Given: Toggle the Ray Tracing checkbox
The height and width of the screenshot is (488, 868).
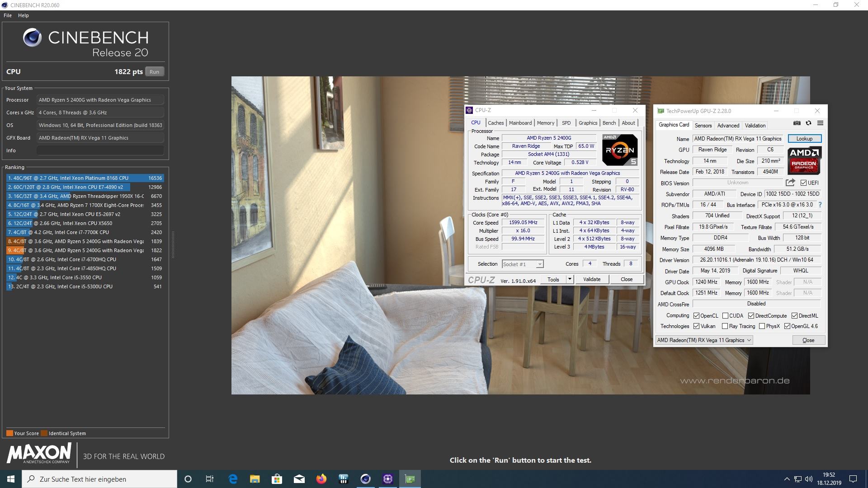Looking at the screenshot, I should click(x=725, y=326).
